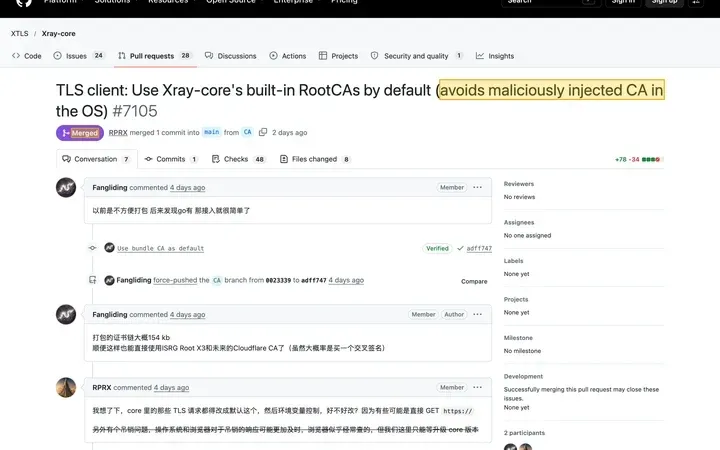This screenshot has height=450, width=720.
Task: Click the Fangliding name in force-push event
Action: (x=134, y=280)
